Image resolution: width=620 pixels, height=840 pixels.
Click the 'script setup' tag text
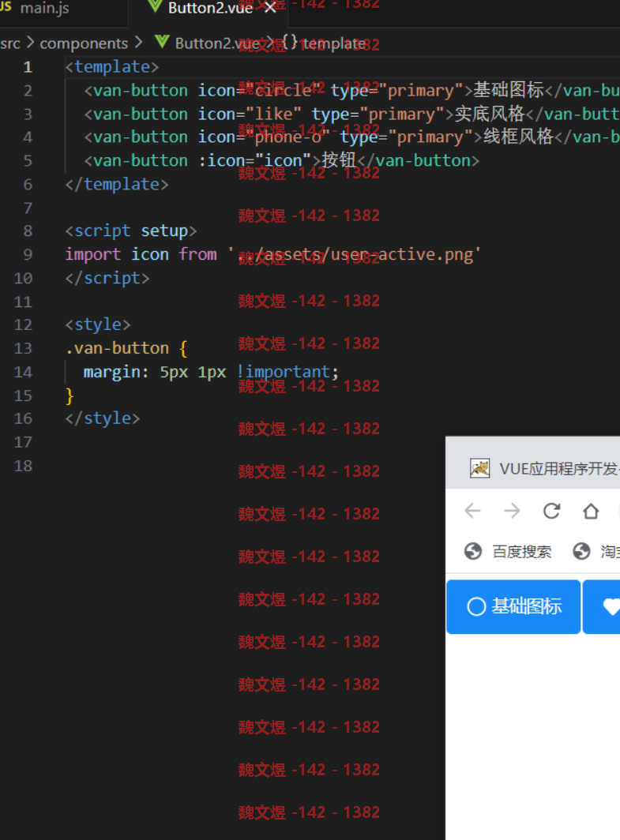pos(131,231)
